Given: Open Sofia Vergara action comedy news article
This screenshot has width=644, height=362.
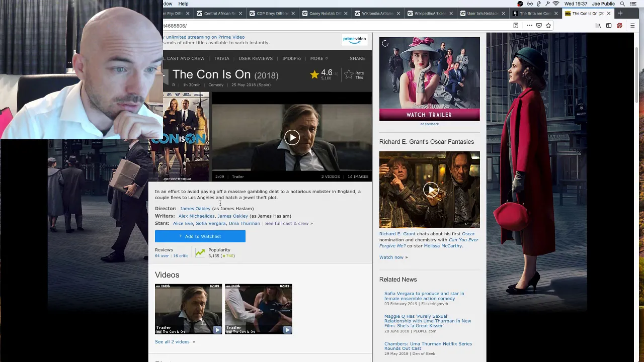Looking at the screenshot, I should coord(424,296).
